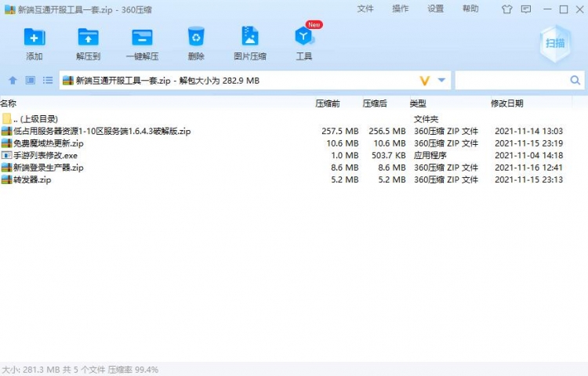Click the 257.5 MB size cell
The image size is (588, 376).
(339, 131)
